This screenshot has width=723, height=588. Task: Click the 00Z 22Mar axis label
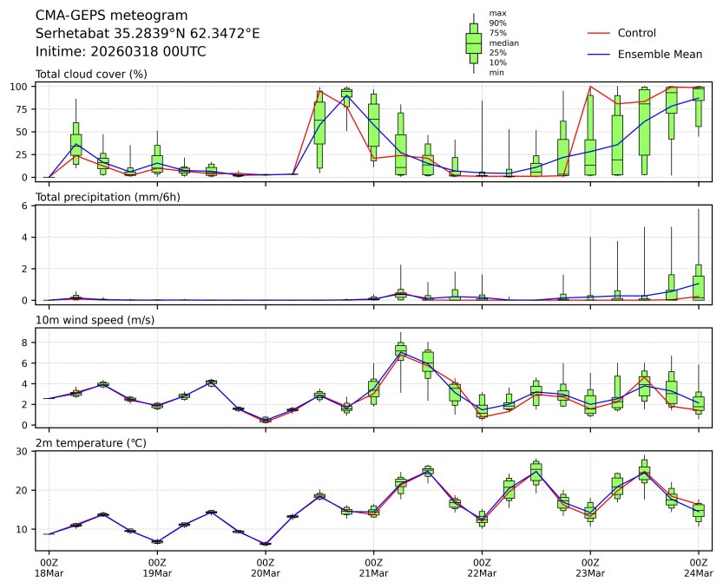482,568
